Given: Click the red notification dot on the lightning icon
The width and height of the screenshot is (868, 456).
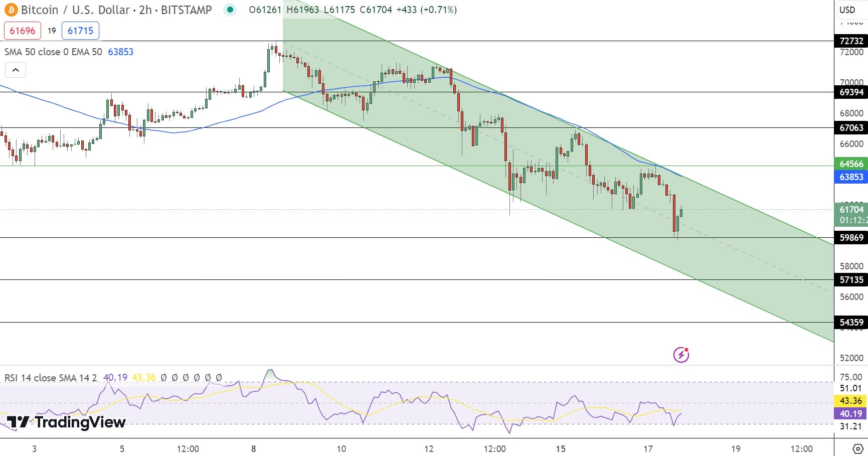Looking at the screenshot, I should click(x=687, y=350).
